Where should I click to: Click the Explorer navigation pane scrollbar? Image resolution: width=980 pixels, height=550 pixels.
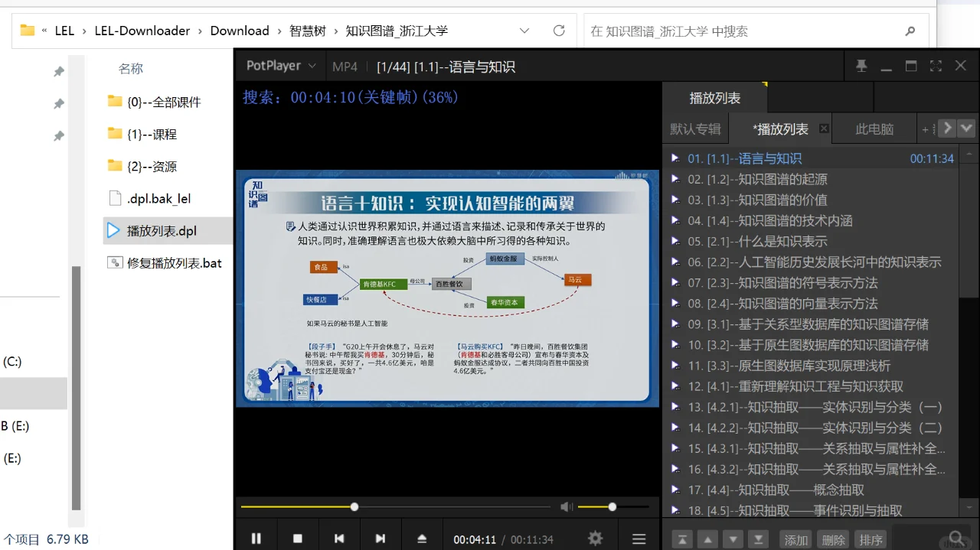pos(76,388)
